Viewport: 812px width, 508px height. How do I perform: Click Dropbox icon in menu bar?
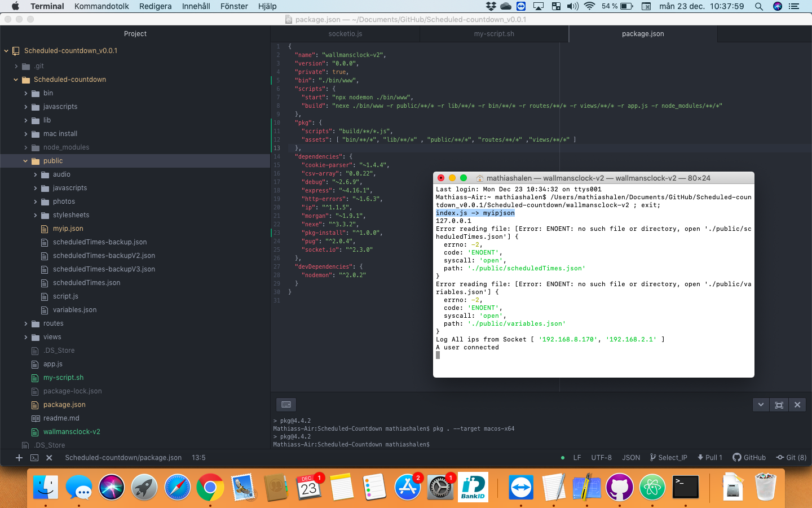(x=491, y=6)
